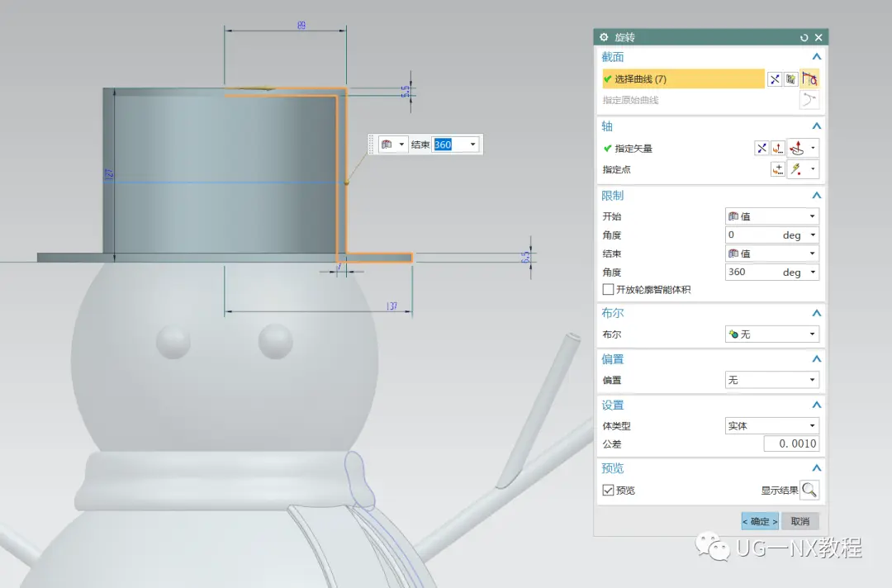Open the 结束 limit type dropdown
This screenshot has height=588, width=892.
coord(772,254)
